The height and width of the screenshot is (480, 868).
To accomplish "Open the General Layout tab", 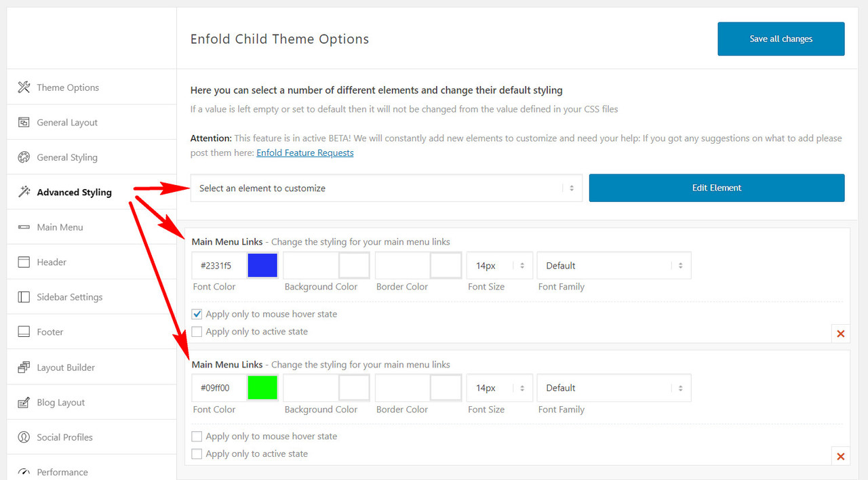I will pyautogui.click(x=92, y=122).
